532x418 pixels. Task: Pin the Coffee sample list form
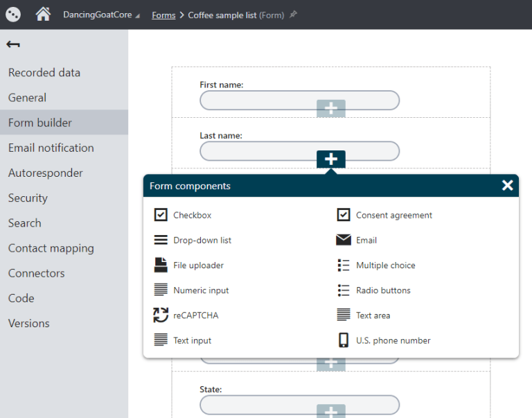click(x=293, y=15)
